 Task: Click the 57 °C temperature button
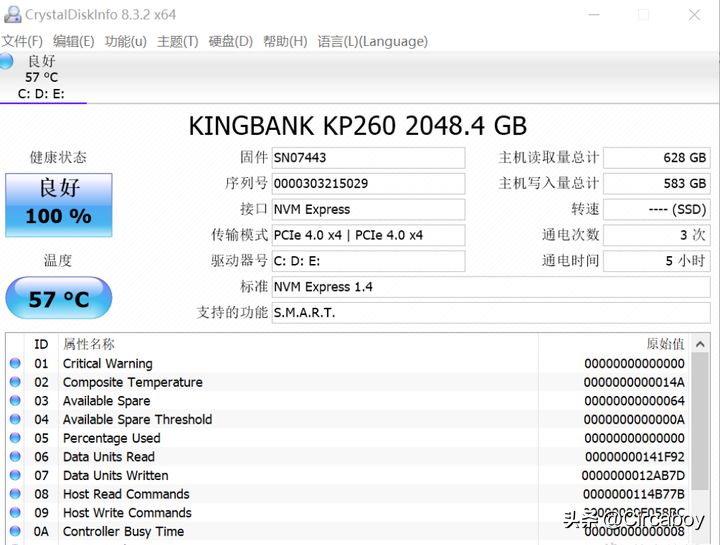pyautogui.click(x=58, y=298)
